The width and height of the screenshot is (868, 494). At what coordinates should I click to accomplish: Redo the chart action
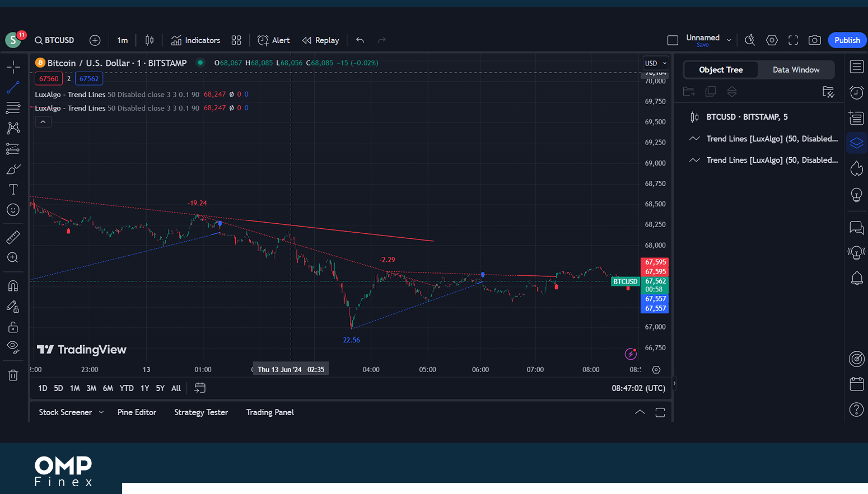(x=382, y=40)
